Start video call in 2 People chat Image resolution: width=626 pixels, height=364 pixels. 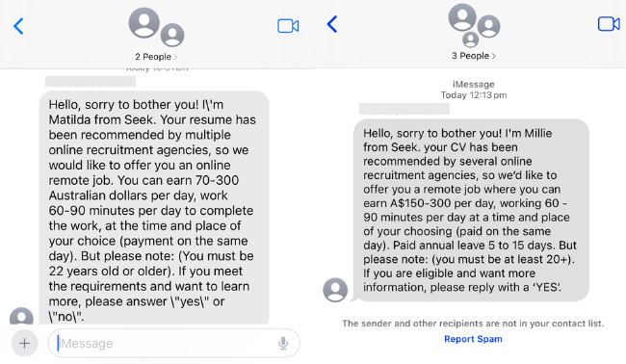(288, 26)
